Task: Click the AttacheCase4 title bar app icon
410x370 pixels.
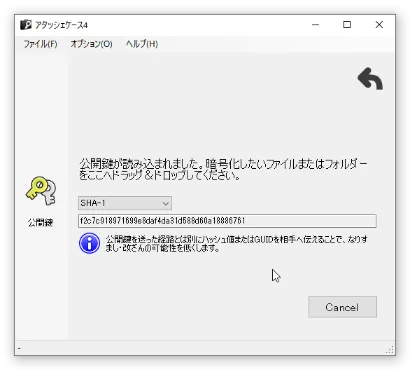Action: click(26, 25)
